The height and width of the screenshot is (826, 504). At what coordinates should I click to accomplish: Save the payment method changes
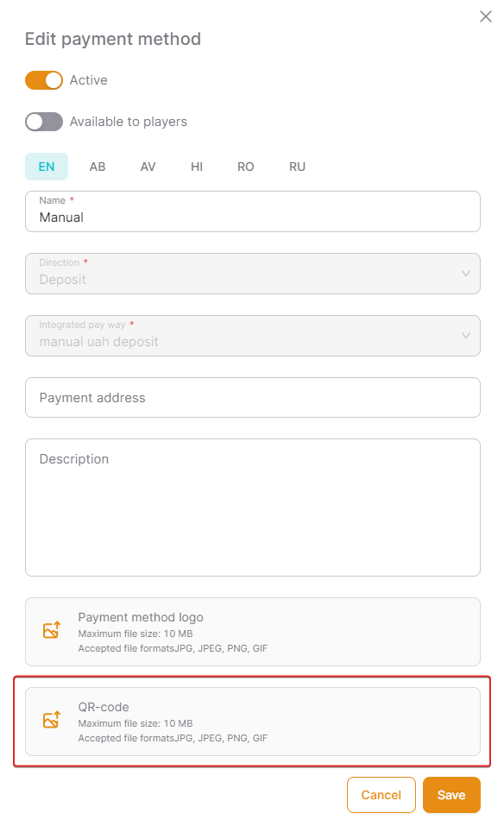coord(451,795)
